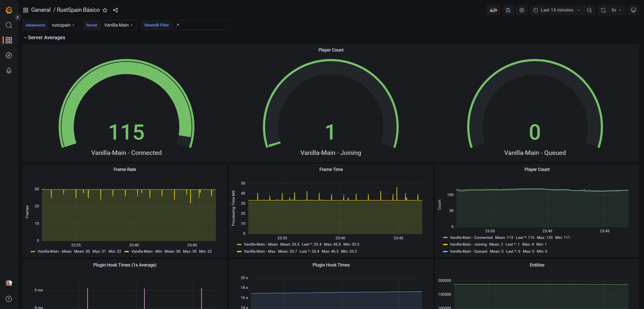
Task: Click the RustSpain Básico dashboard title
Action: [x=78, y=10]
